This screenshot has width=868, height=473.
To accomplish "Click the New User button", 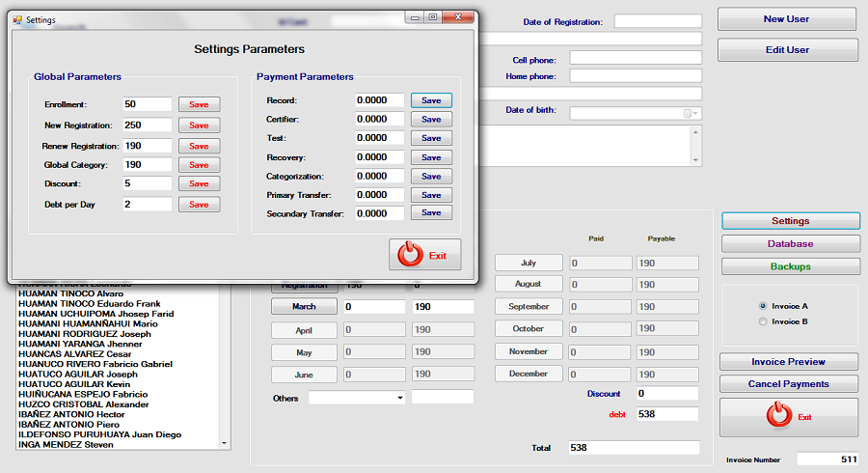I will [787, 19].
